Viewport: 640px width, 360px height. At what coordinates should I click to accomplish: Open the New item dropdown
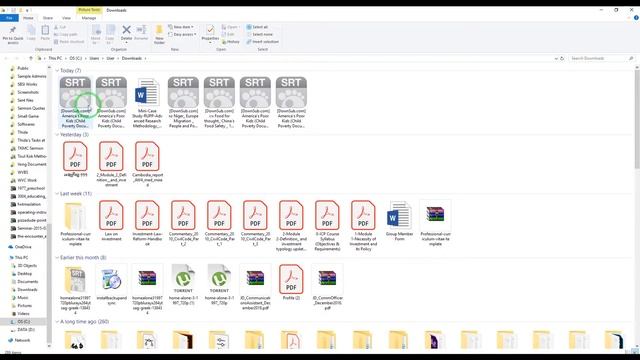181,27
